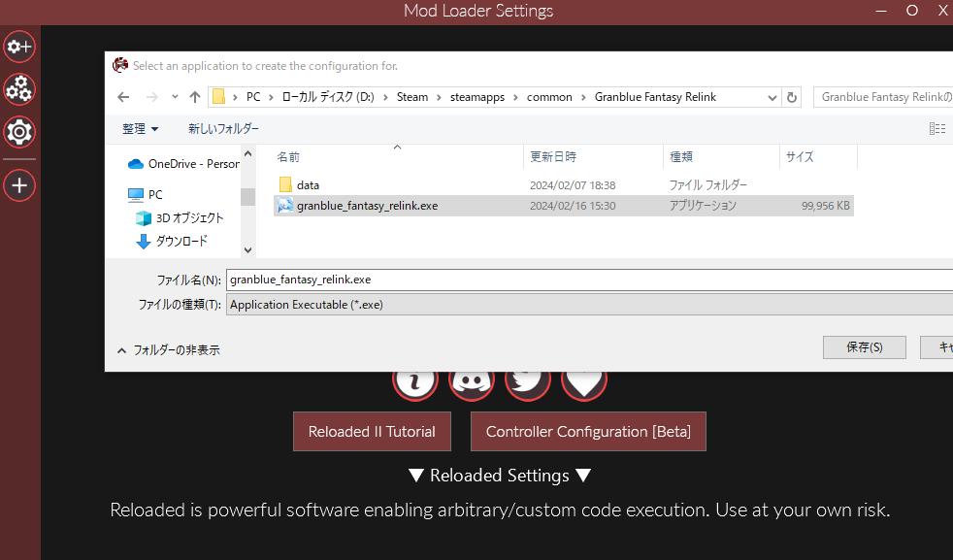Click the folder icon in the address bar
This screenshot has height=560, width=953.
pyautogui.click(x=218, y=97)
